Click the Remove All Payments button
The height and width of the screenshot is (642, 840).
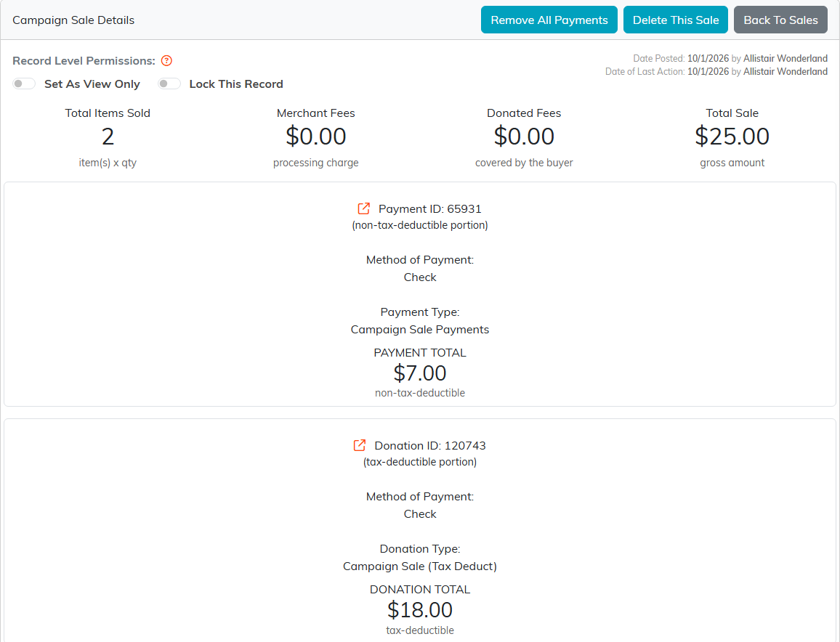click(549, 20)
